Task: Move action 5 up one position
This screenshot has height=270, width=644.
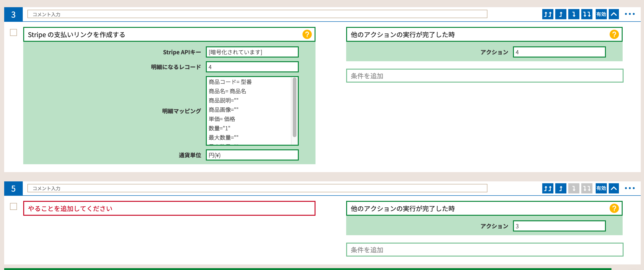Action: coord(561,188)
